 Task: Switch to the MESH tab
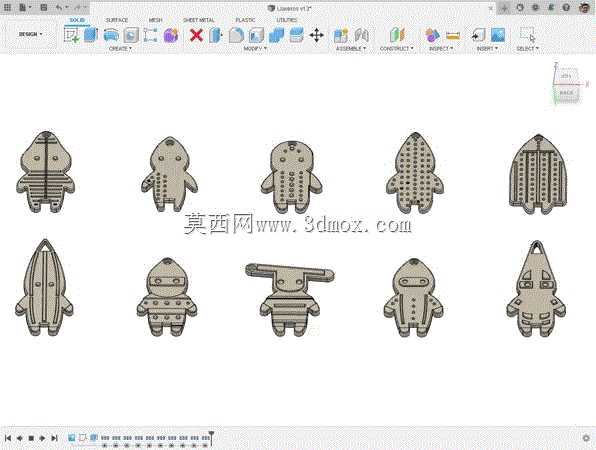(155, 20)
